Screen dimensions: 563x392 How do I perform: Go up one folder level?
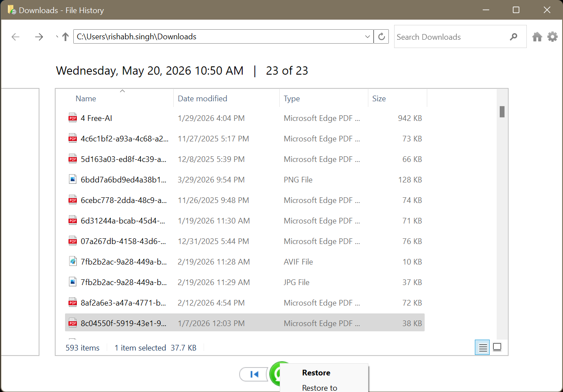pyautogui.click(x=65, y=37)
